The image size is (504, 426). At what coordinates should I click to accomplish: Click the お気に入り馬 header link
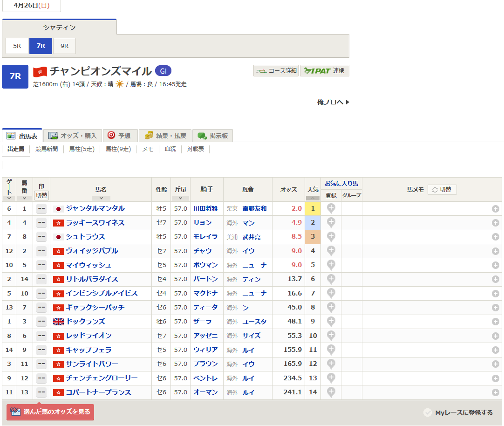point(341,183)
